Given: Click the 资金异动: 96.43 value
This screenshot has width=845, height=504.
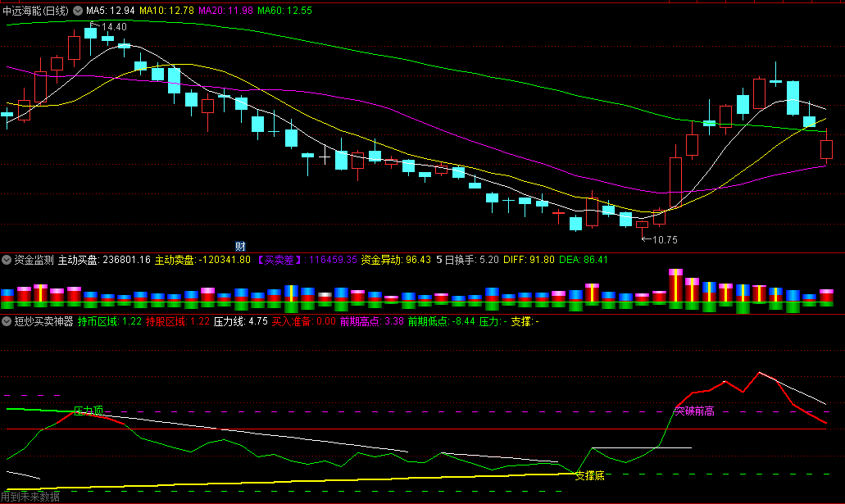Looking at the screenshot, I should tap(396, 260).
